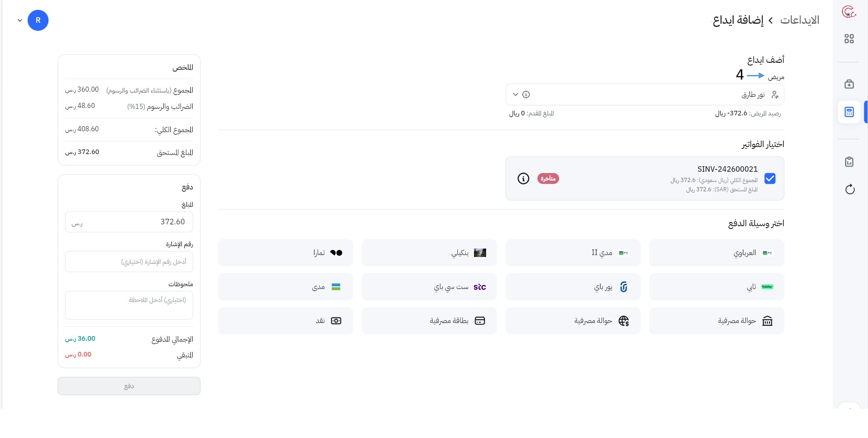Go to الايداعات breadcrumb link
This screenshot has width=868, height=438.
coord(799,20)
